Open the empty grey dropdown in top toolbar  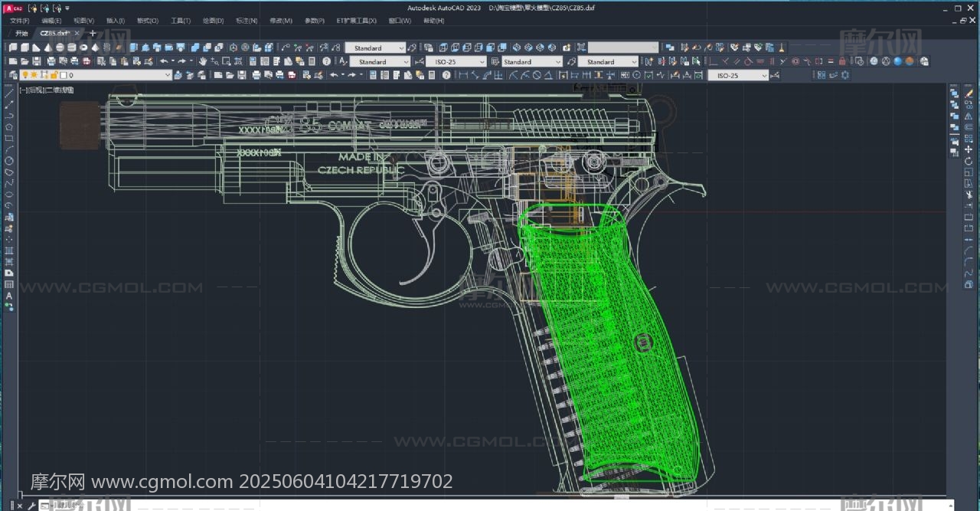pos(623,47)
